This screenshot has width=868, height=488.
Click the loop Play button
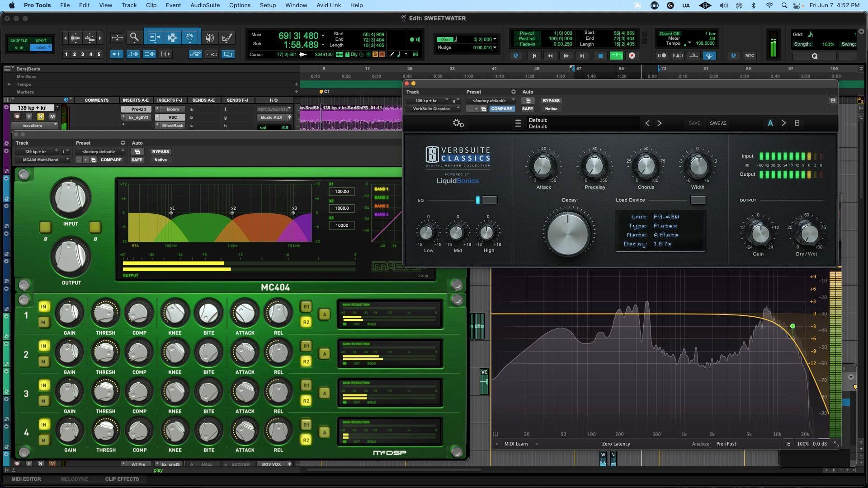click(x=616, y=55)
